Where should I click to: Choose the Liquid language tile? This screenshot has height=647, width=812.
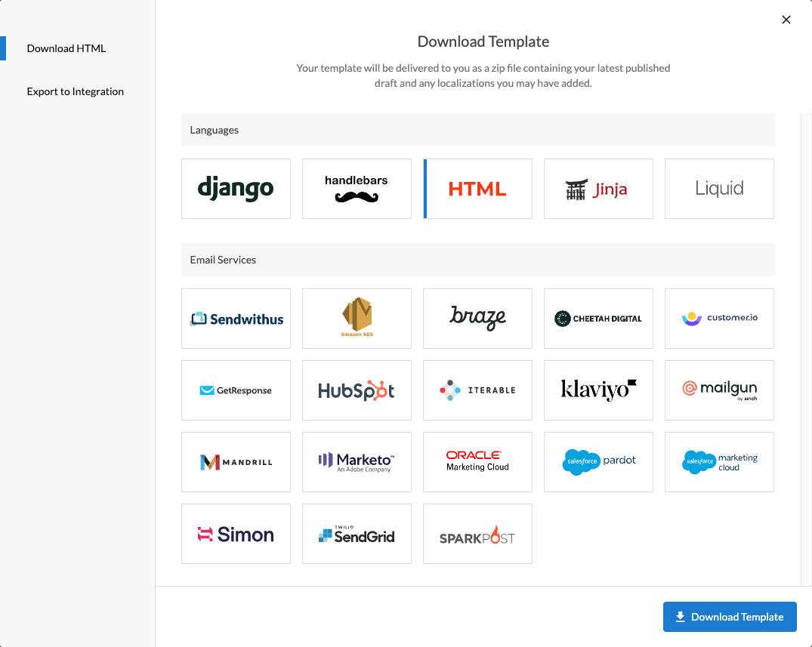click(719, 189)
